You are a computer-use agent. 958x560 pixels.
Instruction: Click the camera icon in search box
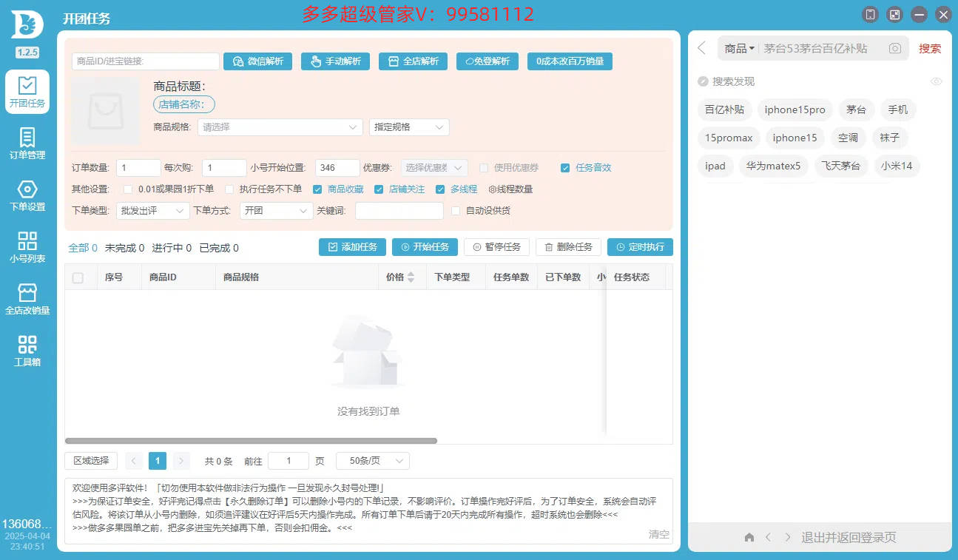pyautogui.click(x=895, y=48)
